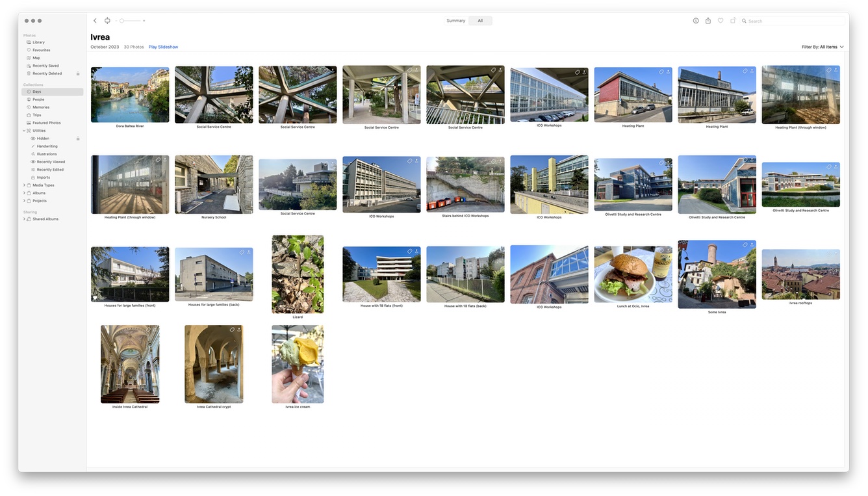Select the Ivrea ice cream photo

click(x=298, y=364)
